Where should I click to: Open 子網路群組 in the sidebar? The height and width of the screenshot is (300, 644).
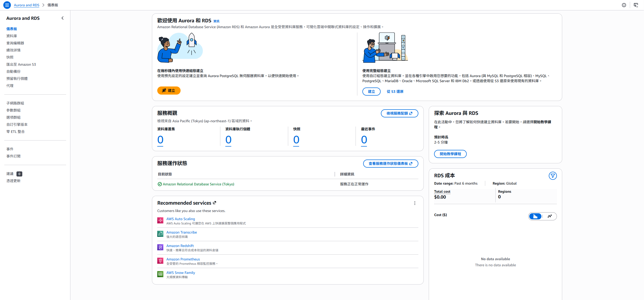coord(15,103)
